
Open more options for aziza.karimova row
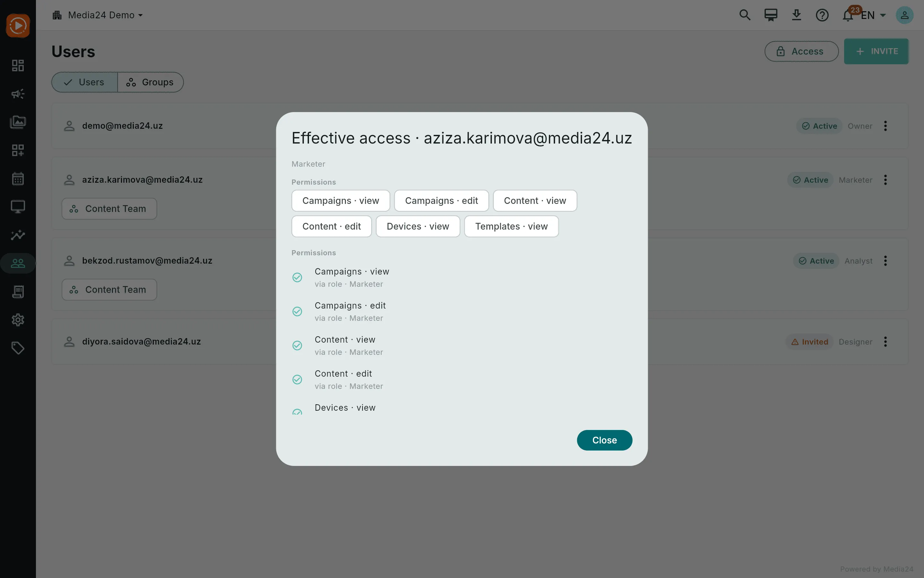[x=886, y=180]
